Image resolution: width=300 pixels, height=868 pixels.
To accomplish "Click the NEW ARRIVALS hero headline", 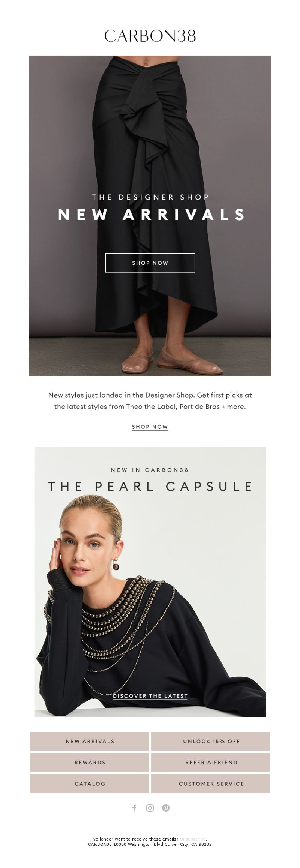I will (x=151, y=215).
